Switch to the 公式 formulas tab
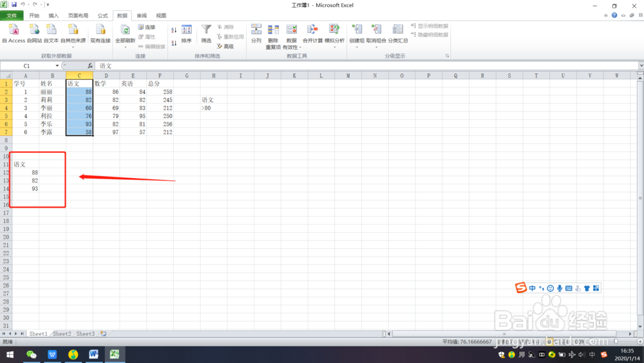 pyautogui.click(x=102, y=15)
